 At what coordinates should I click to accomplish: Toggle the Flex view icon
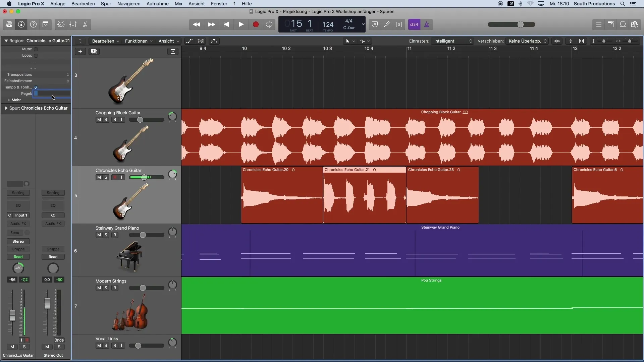click(201, 41)
